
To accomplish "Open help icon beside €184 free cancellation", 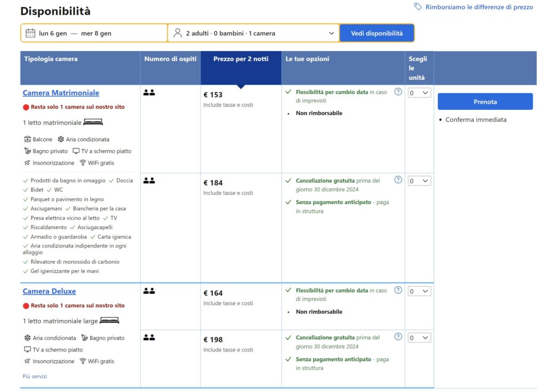I will 398,180.
